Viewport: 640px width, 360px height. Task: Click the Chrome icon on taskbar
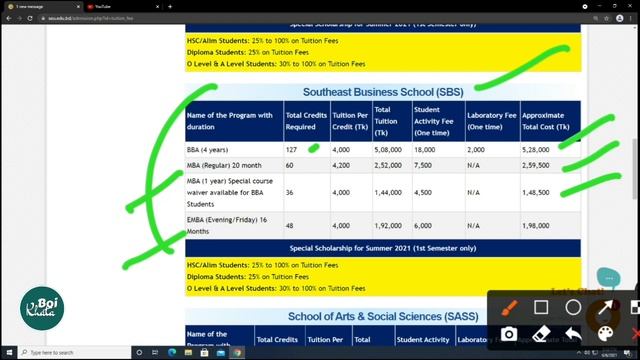(x=237, y=352)
